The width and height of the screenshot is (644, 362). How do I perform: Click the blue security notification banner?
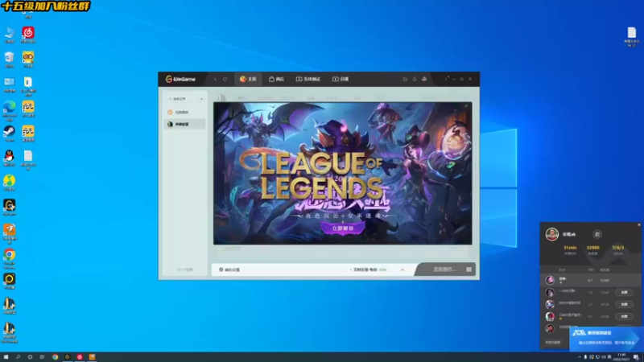coord(606,339)
